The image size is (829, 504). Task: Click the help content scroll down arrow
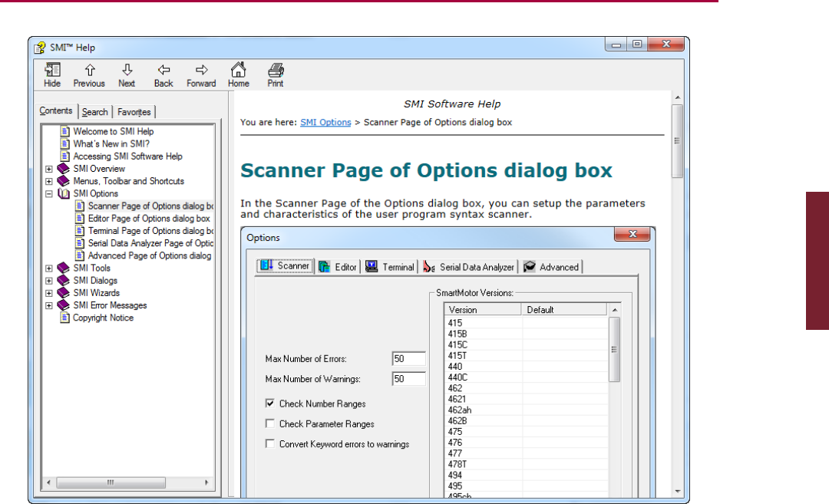677,491
